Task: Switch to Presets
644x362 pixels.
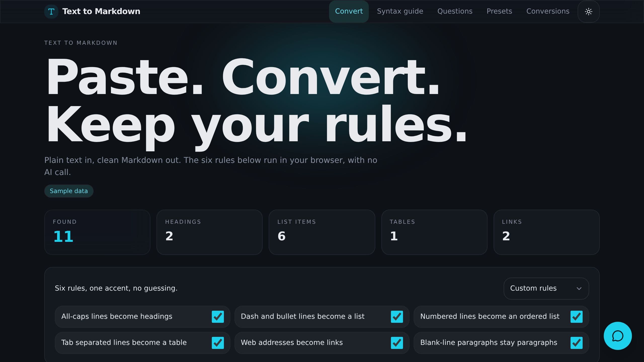Action: click(x=499, y=12)
